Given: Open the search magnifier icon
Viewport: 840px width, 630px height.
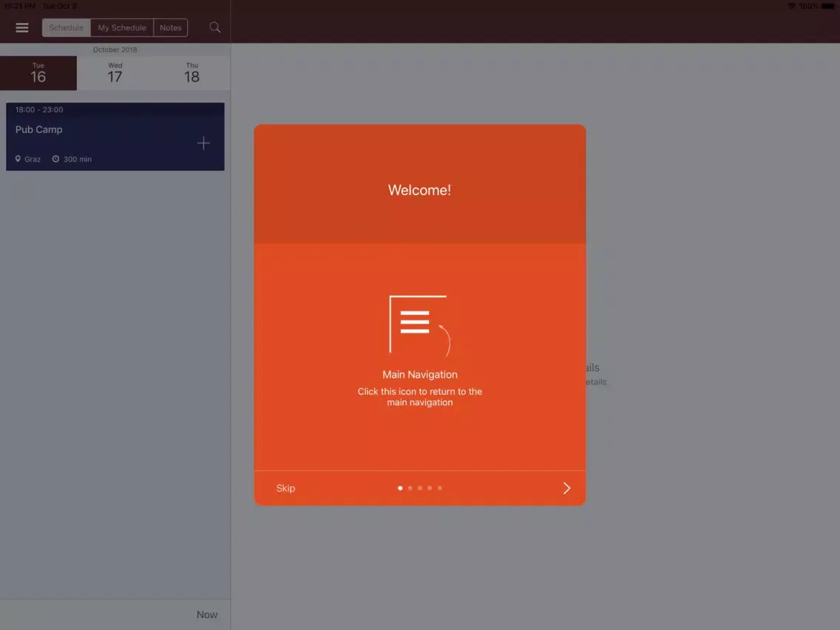Looking at the screenshot, I should [x=215, y=27].
